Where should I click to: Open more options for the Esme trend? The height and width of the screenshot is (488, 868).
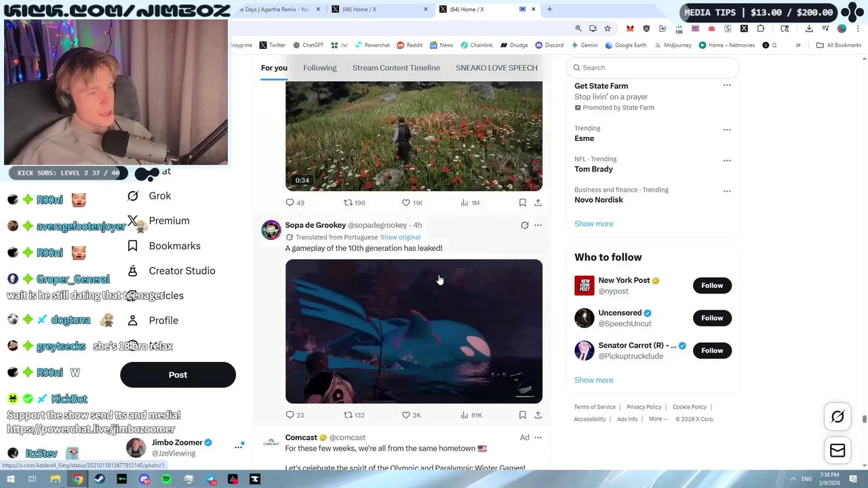[727, 129]
